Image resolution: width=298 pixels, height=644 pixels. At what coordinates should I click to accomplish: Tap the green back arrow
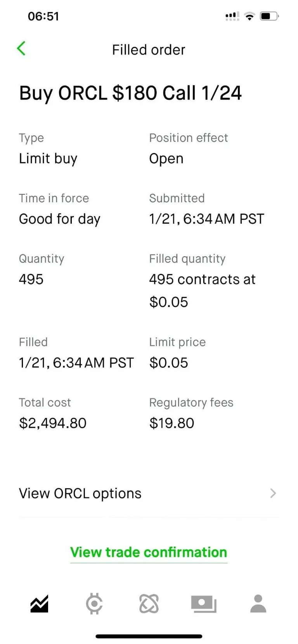coord(21,49)
